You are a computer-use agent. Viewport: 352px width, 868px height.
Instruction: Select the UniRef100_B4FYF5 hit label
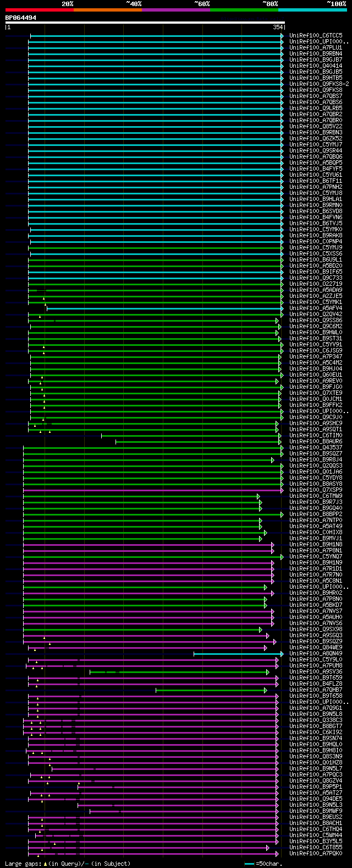[316, 169]
